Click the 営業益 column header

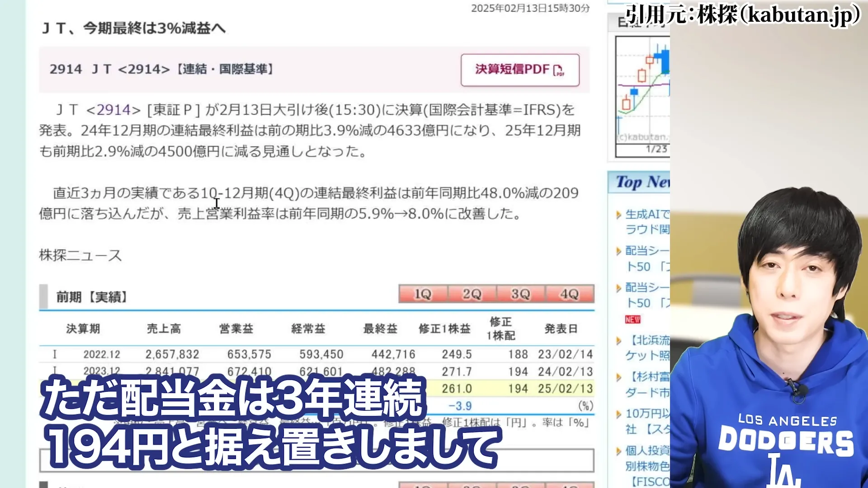236,328
